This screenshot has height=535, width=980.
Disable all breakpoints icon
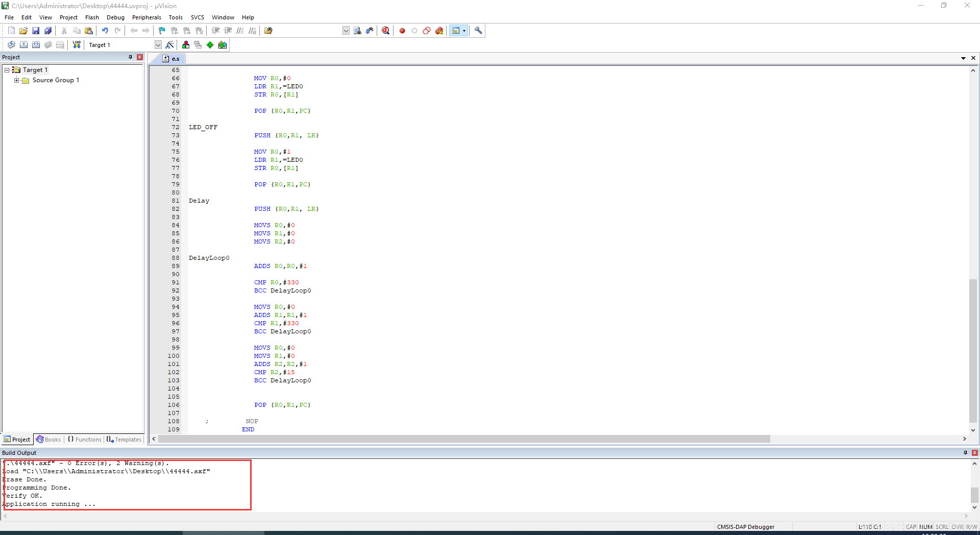(x=427, y=31)
